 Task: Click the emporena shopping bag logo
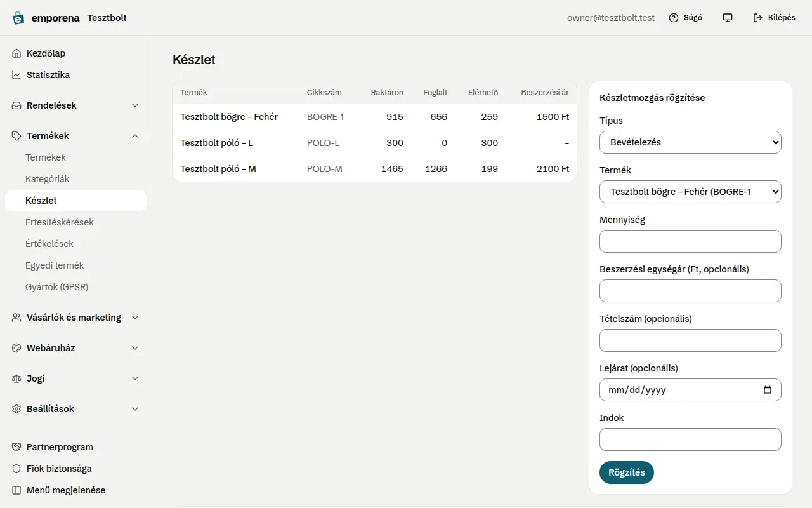point(18,18)
